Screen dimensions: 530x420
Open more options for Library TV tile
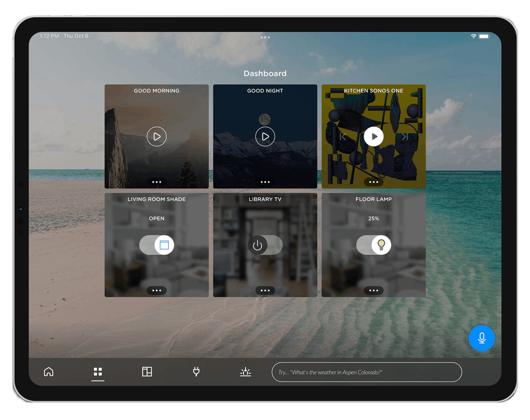tap(265, 290)
